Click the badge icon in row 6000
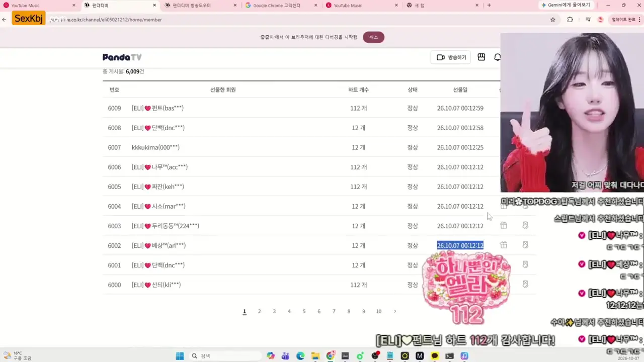The image size is (644, 362). point(525,284)
